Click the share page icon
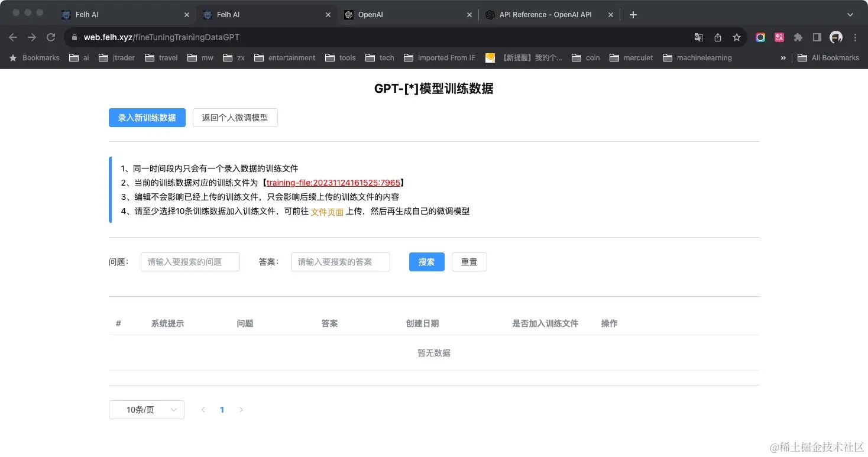Image resolution: width=868 pixels, height=457 pixels. click(x=717, y=37)
